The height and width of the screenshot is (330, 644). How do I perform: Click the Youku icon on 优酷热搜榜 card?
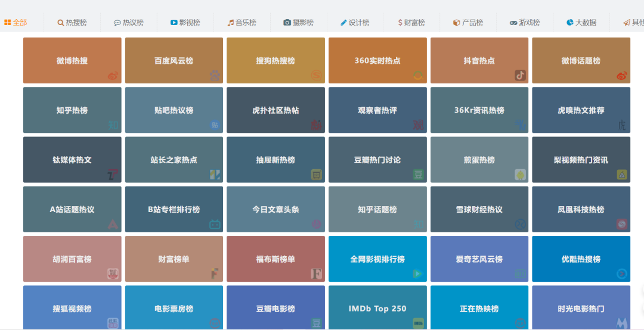click(622, 274)
